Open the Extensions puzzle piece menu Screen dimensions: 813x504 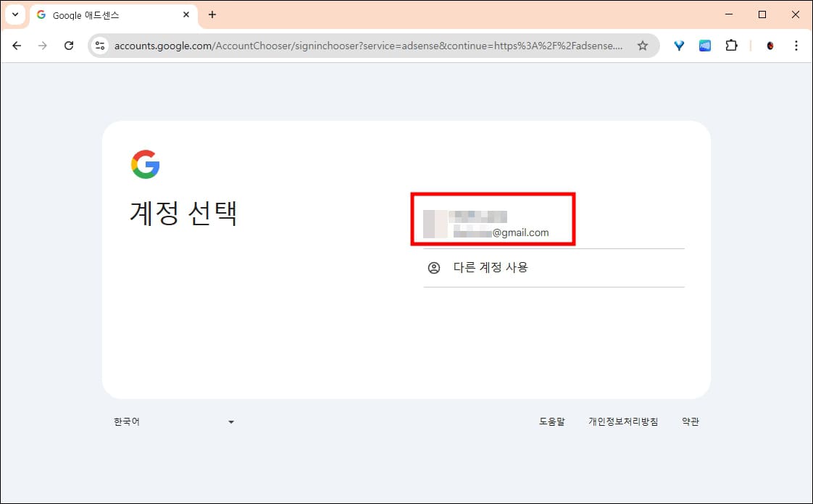731,46
